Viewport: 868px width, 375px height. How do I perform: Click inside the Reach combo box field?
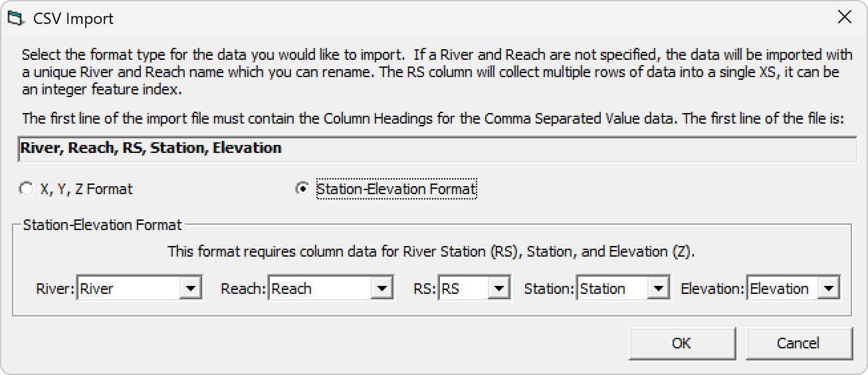click(x=320, y=289)
